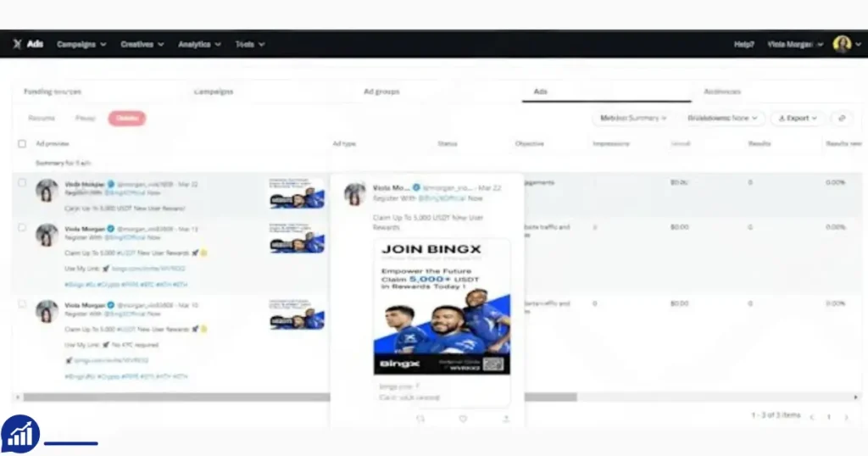Open the Mar 13 ad image thumbnail

(x=297, y=238)
